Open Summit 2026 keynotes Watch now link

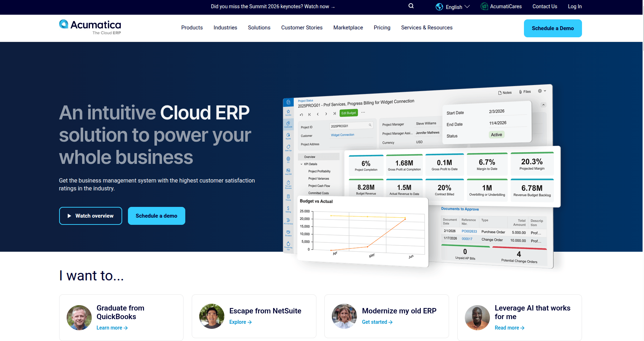tap(273, 6)
